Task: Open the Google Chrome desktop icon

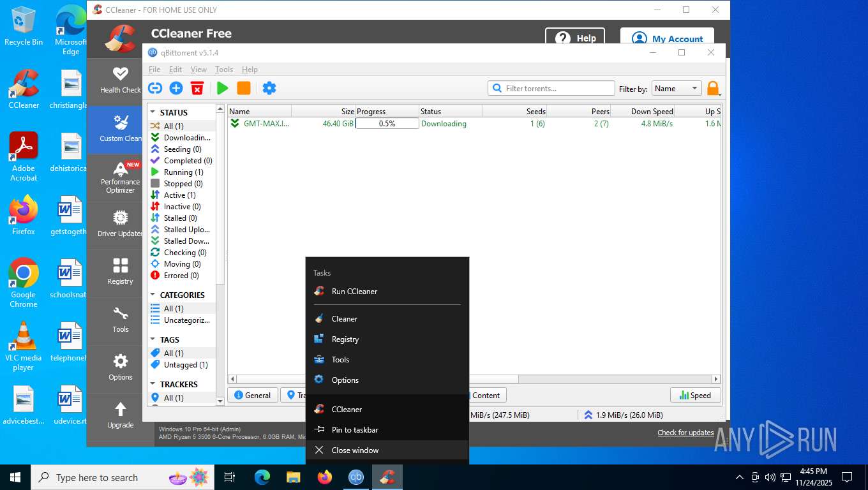Action: click(23, 283)
